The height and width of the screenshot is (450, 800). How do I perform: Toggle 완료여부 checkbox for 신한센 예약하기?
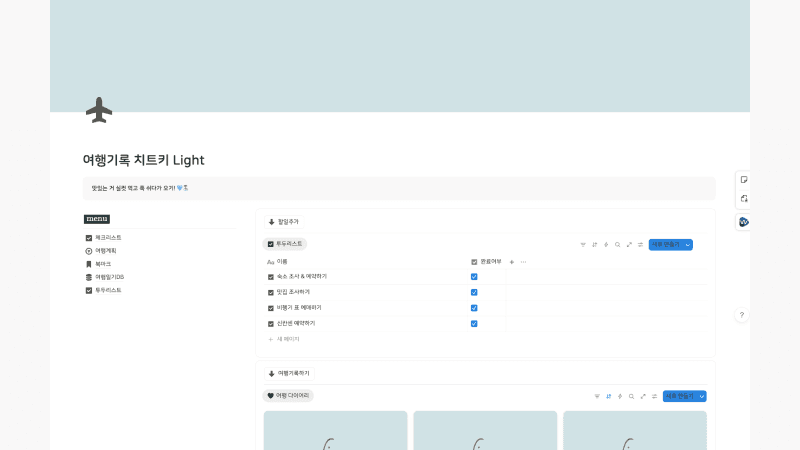coord(474,323)
